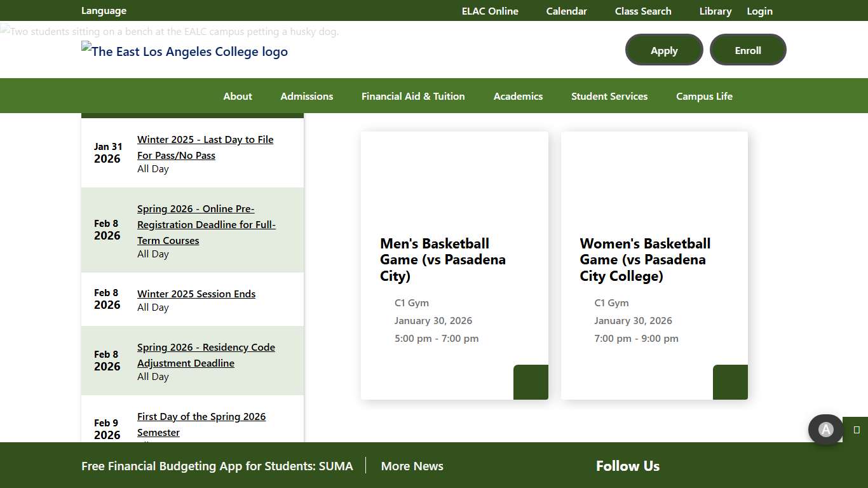Open the About menu item

pos(238,96)
